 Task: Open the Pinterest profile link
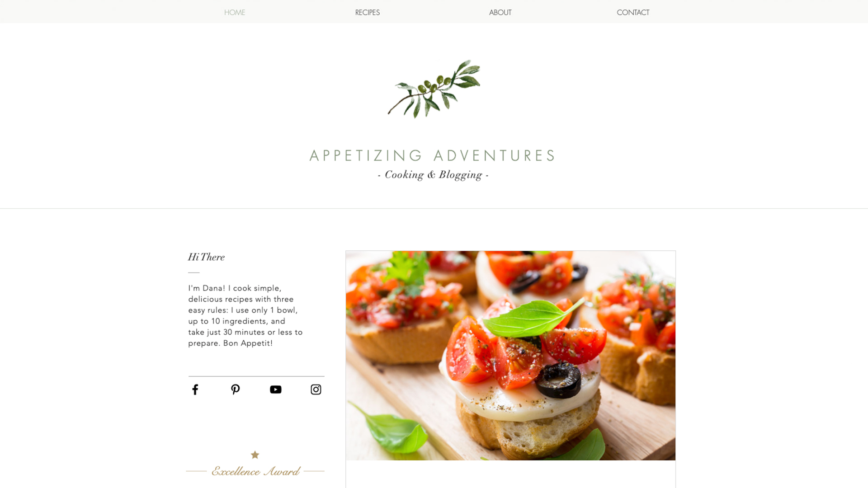point(235,389)
